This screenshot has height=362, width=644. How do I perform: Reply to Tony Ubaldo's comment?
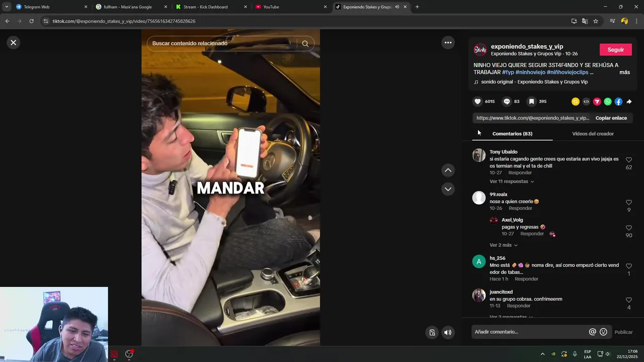tap(520, 173)
